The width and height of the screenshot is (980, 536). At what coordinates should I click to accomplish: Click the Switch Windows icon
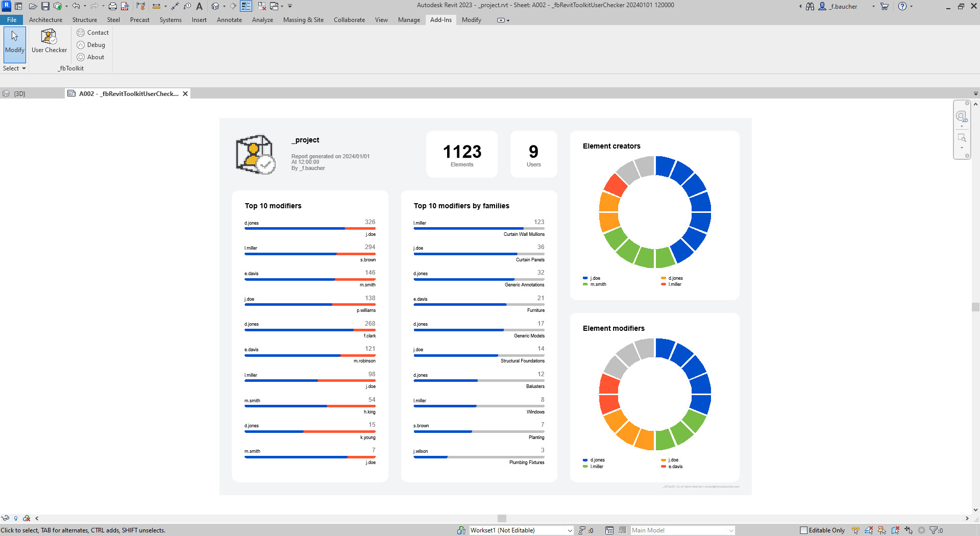coord(274,6)
